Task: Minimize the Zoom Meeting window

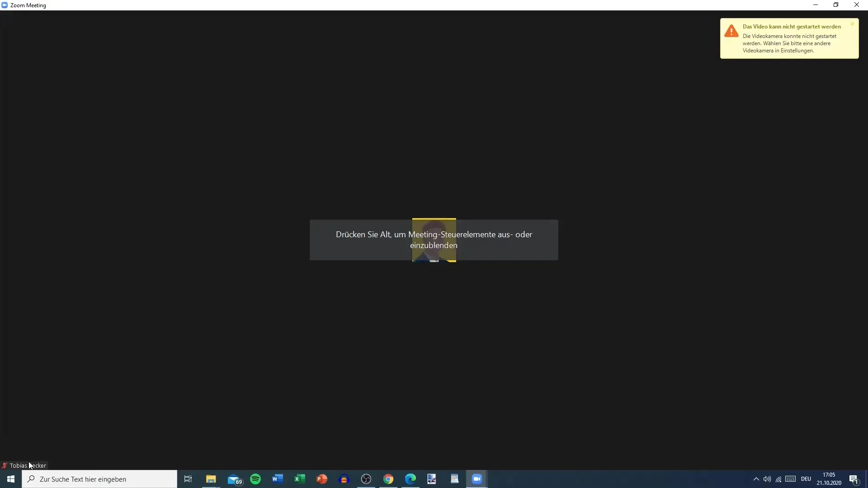Action: (816, 5)
